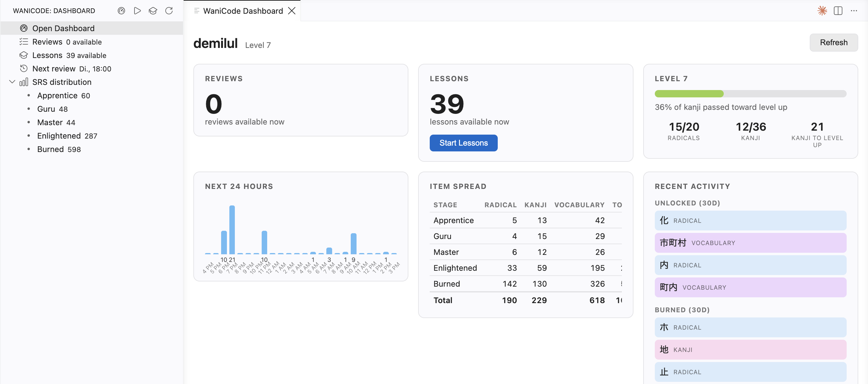The height and width of the screenshot is (384, 868).
Task: Click the 町内 VOCABULARY unlocked item
Action: tap(750, 287)
